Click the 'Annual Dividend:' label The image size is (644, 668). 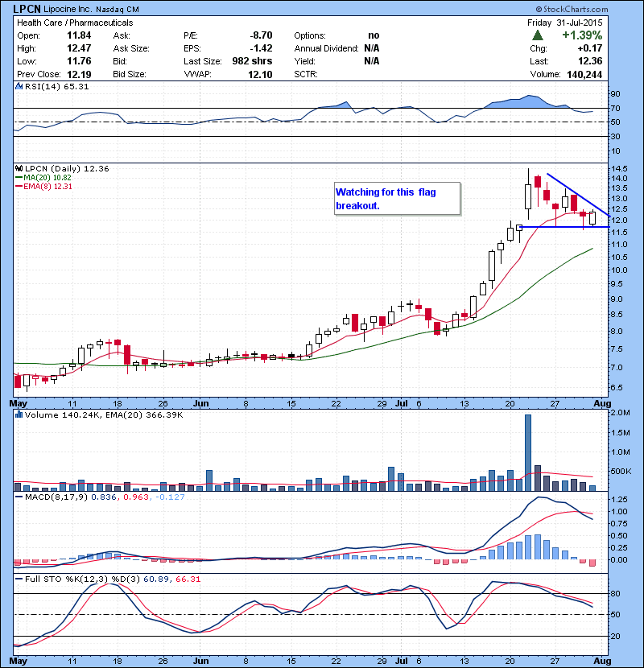327,48
